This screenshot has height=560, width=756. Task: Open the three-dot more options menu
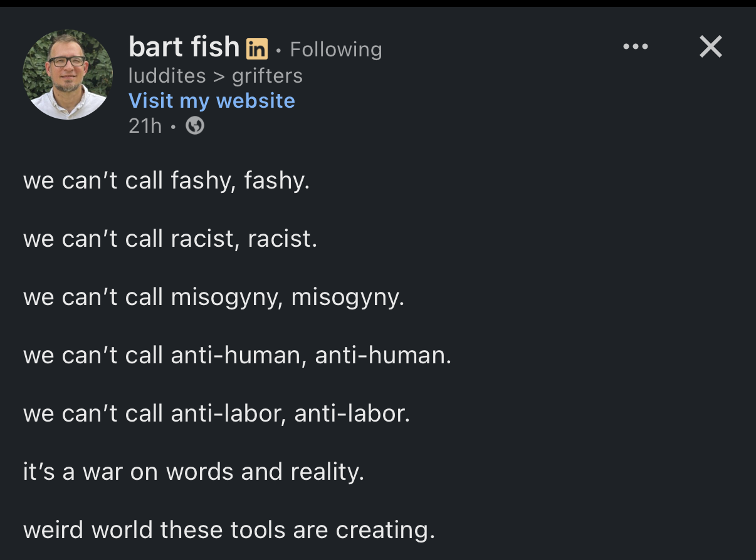coord(636,47)
